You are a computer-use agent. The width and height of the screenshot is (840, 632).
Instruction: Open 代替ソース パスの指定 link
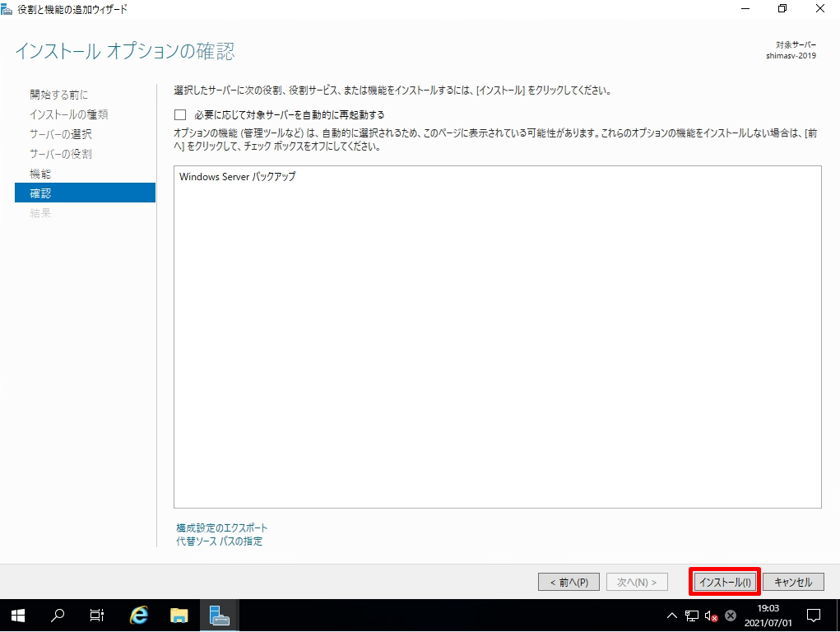pos(219,541)
